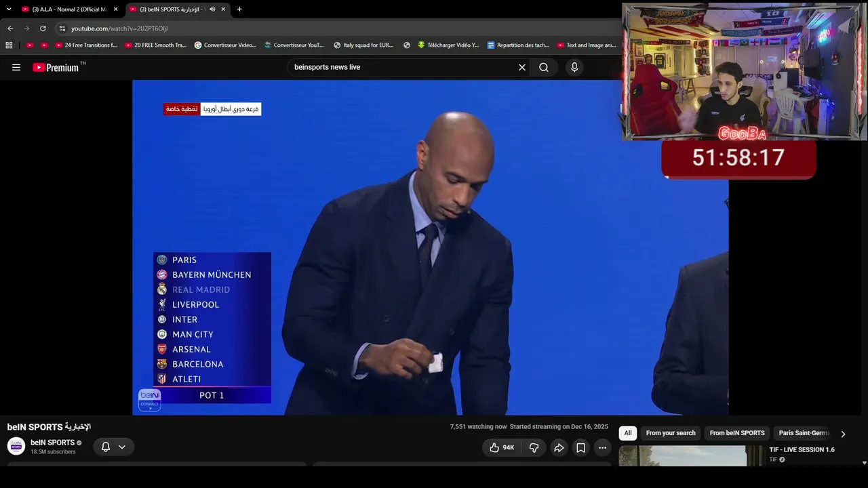The height and width of the screenshot is (488, 868).
Task: Open the Italy squad for EUR... bookmark
Action: tap(363, 45)
